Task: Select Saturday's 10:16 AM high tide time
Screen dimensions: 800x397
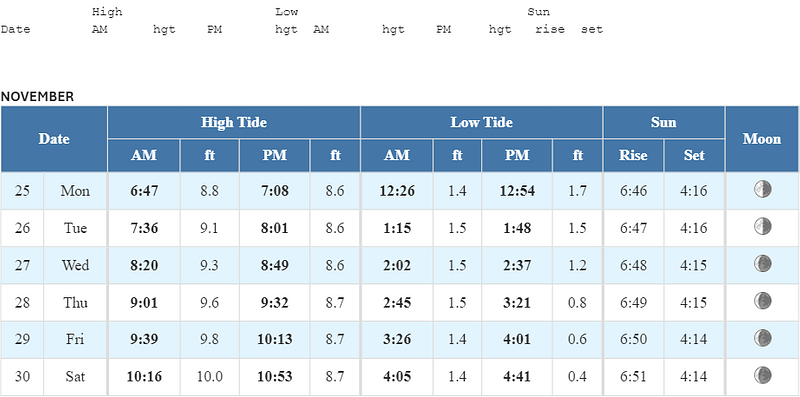Action: pyautogui.click(x=144, y=377)
